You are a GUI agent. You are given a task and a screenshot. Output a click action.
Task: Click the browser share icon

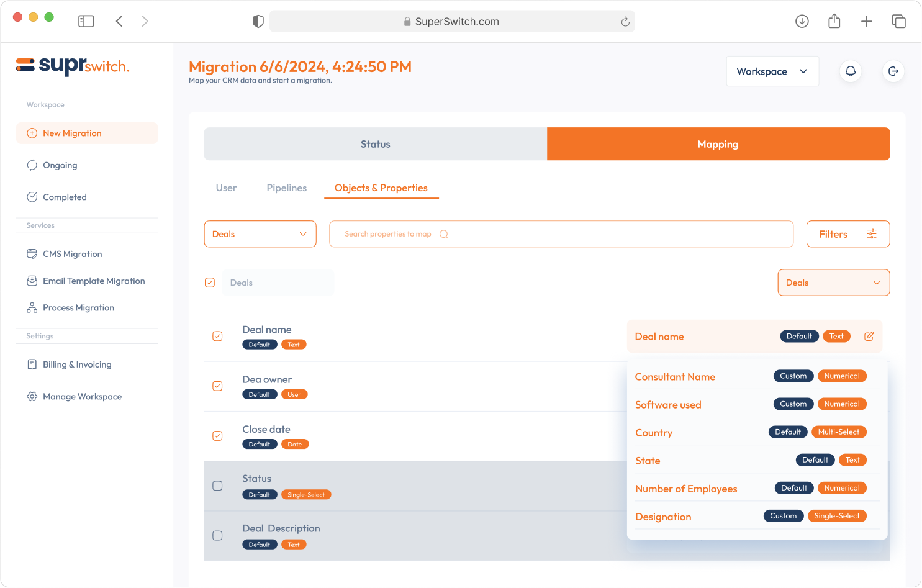[834, 22]
